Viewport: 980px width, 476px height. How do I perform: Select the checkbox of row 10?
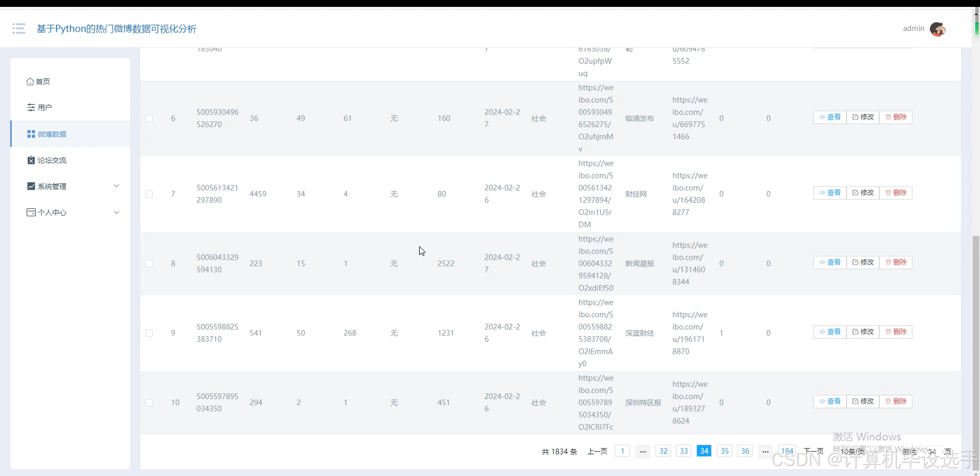[149, 402]
